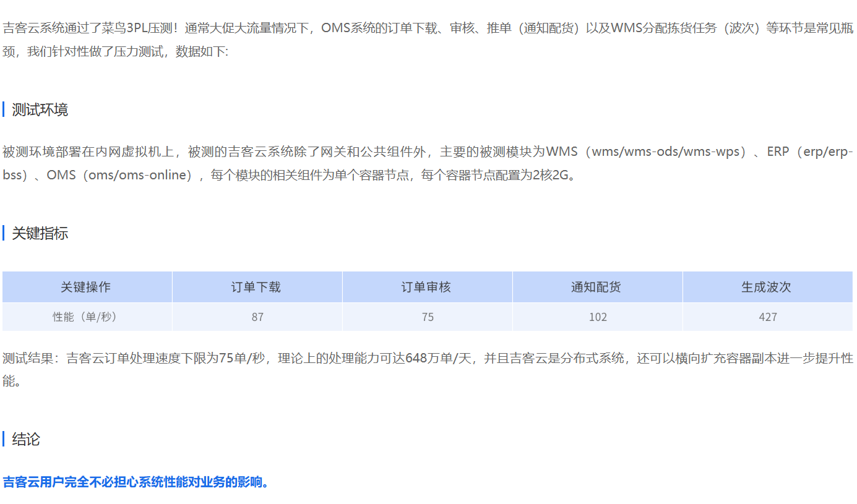The image size is (857, 504).
Task: Select the 生成波次 column header
Action: [768, 287]
